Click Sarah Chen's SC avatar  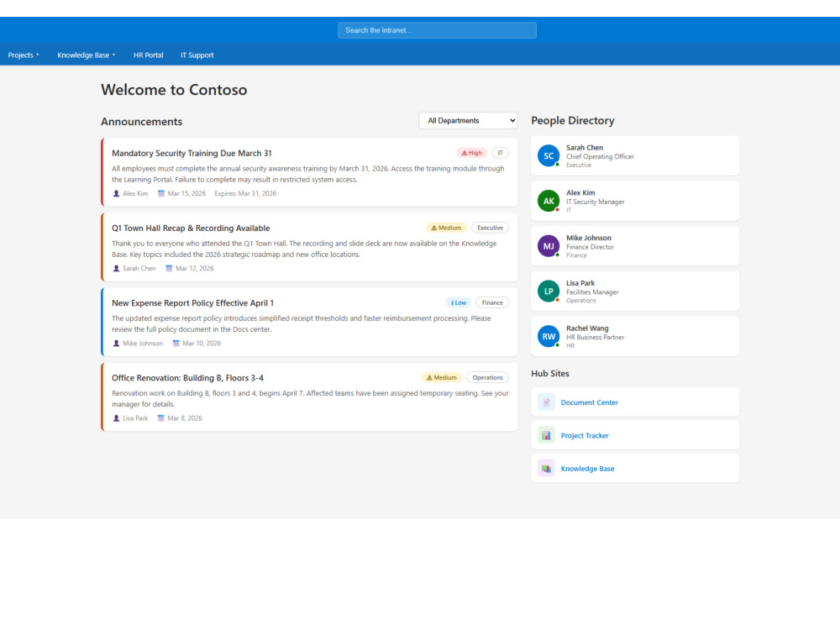pos(549,156)
